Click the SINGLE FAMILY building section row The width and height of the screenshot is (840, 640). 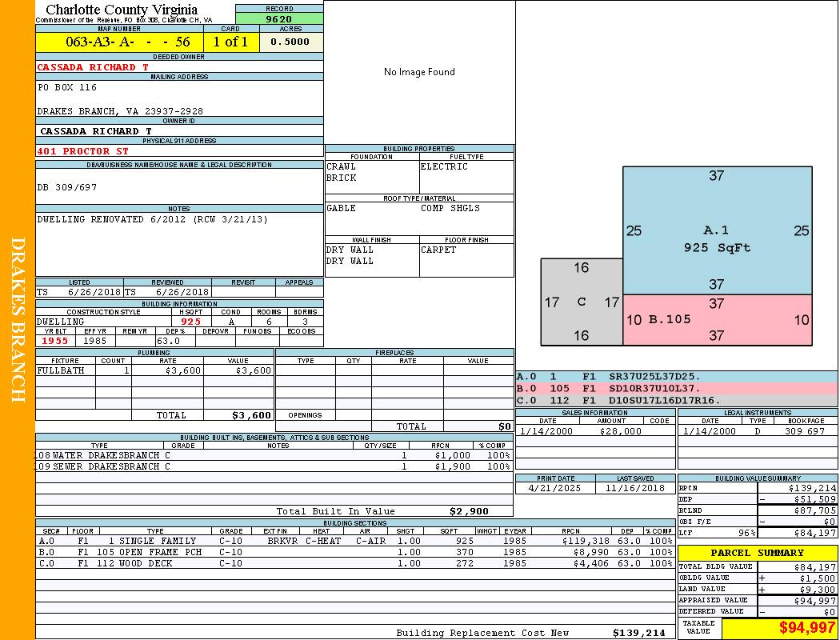tap(355, 542)
